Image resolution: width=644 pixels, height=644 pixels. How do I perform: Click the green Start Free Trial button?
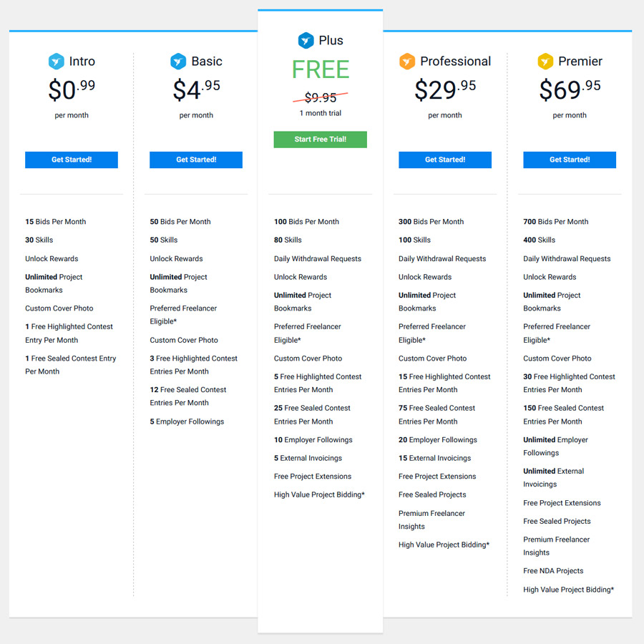(x=321, y=140)
